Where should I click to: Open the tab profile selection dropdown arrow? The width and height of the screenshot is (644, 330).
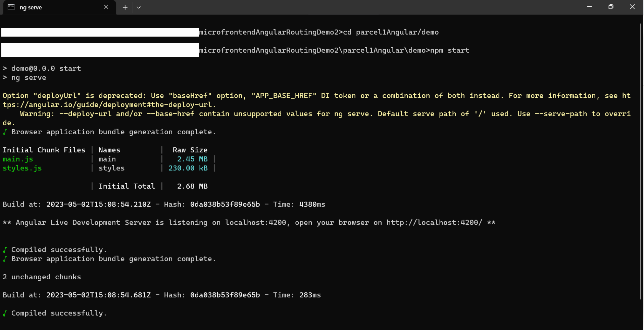pos(139,7)
